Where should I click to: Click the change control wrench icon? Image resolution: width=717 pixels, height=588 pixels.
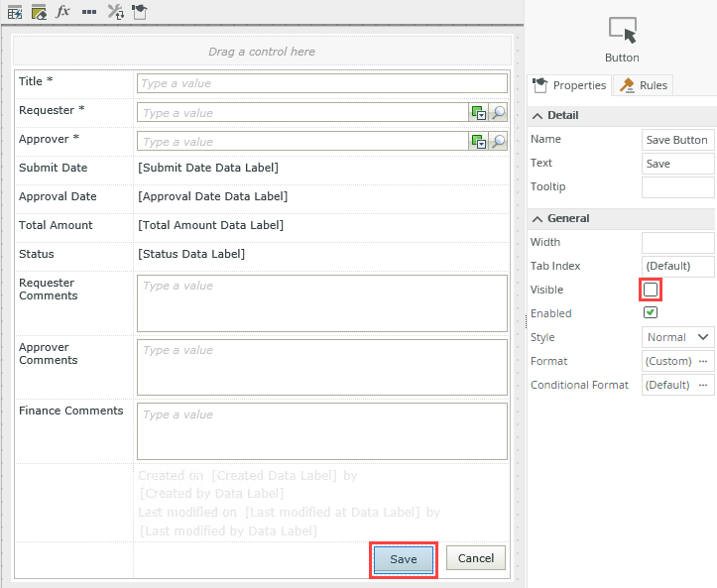[115, 12]
